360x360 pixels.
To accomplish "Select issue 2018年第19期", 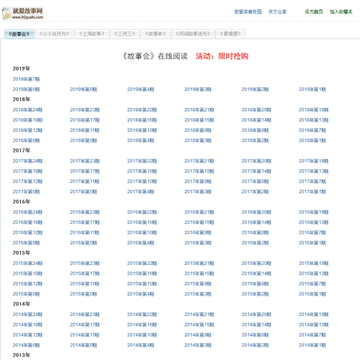I will pos(314,110).
